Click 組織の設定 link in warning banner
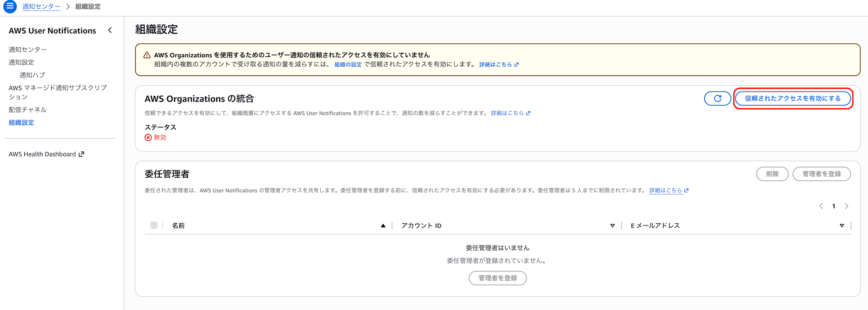The width and height of the screenshot is (868, 310). (x=348, y=65)
